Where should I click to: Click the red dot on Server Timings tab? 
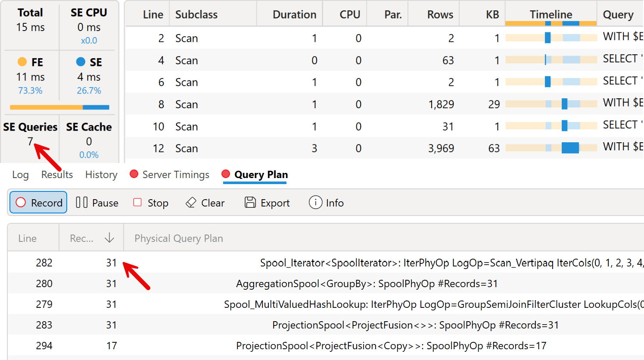pyautogui.click(x=134, y=174)
